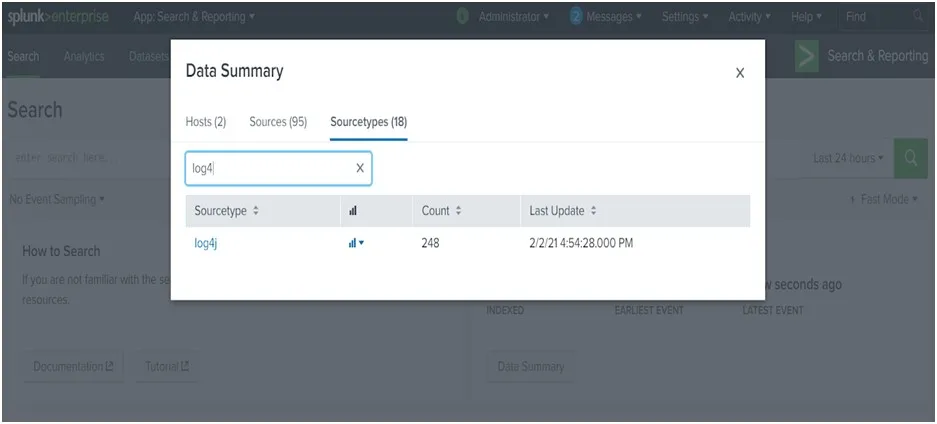
Task: Click the Messages count badge
Action: pyautogui.click(x=576, y=17)
